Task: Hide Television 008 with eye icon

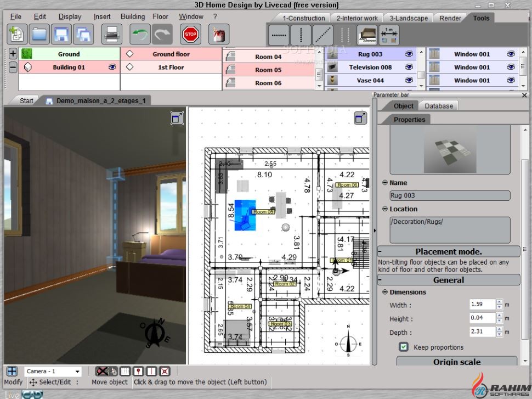Action: [409, 68]
